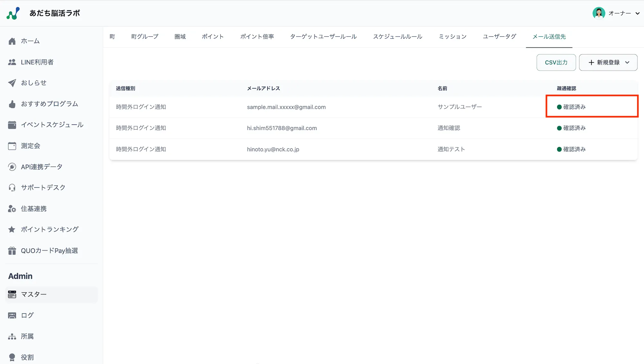Click the おすすめプログラム thumbs-up icon
This screenshot has height=364, width=644.
(12, 104)
